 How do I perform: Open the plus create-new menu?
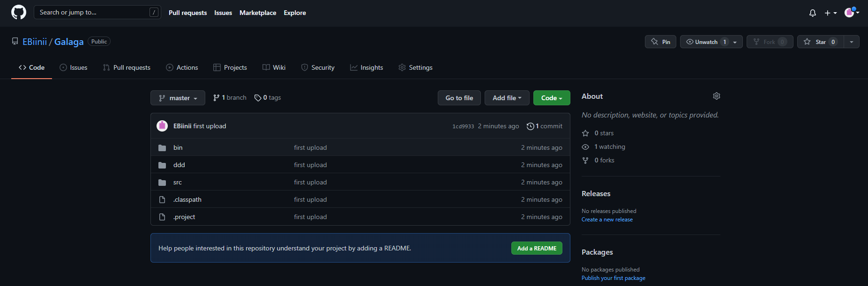point(831,13)
